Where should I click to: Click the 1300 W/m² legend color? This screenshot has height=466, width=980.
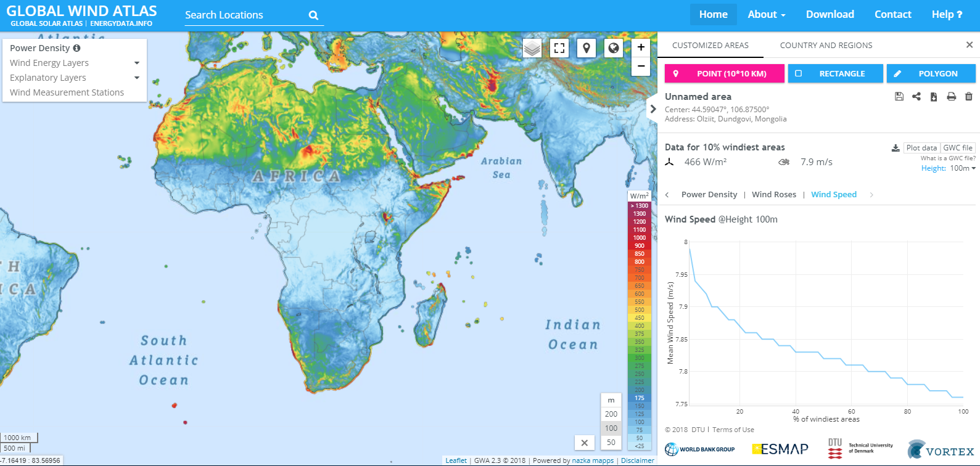click(x=640, y=214)
